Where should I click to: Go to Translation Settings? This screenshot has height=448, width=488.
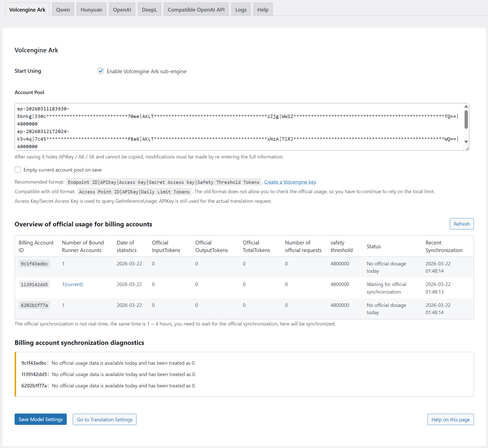104,419
